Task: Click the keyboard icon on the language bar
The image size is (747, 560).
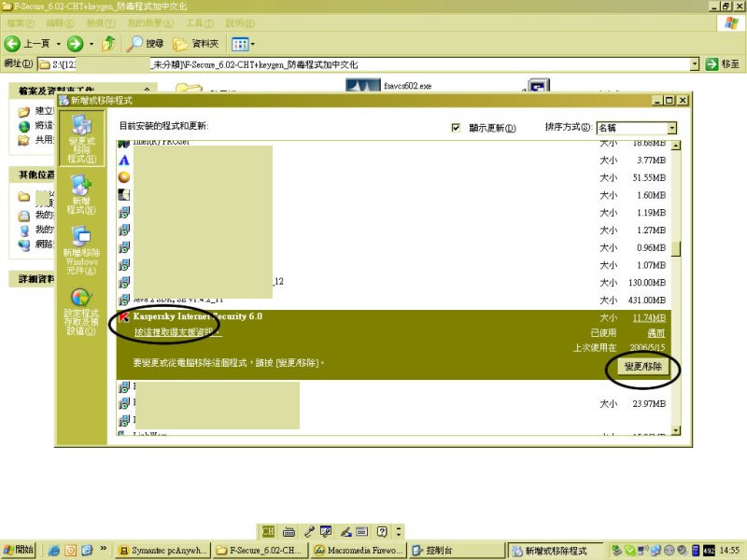Action: [x=289, y=531]
